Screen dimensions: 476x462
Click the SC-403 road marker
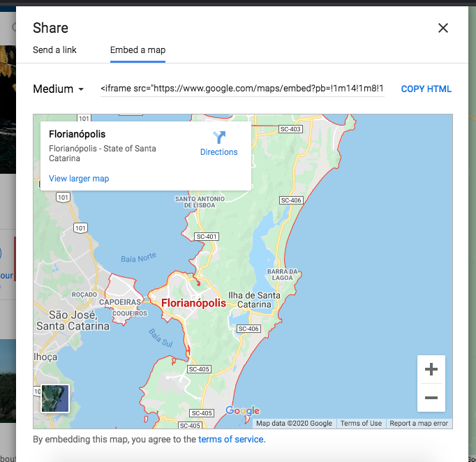tap(290, 129)
